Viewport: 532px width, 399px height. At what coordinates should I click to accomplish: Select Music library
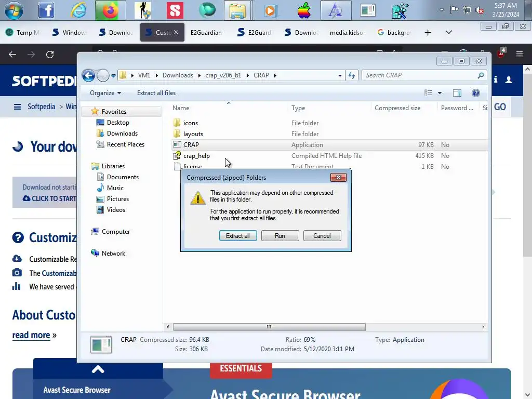(115, 188)
